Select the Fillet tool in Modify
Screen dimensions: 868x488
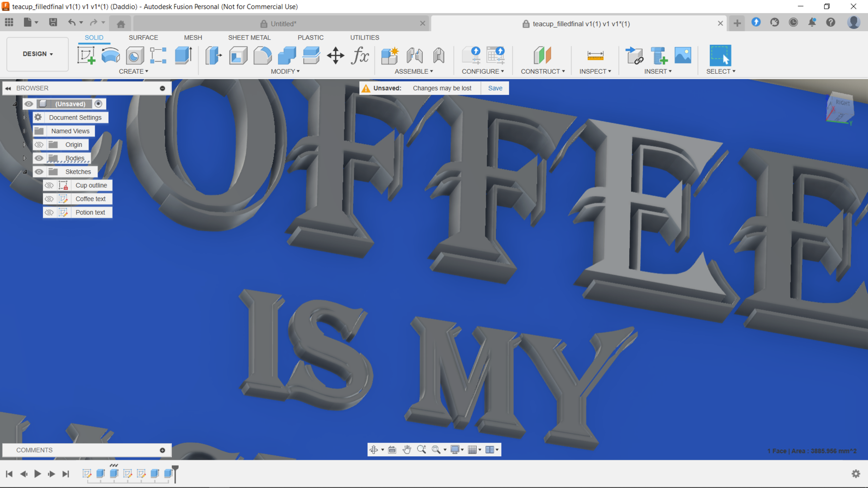(262, 56)
